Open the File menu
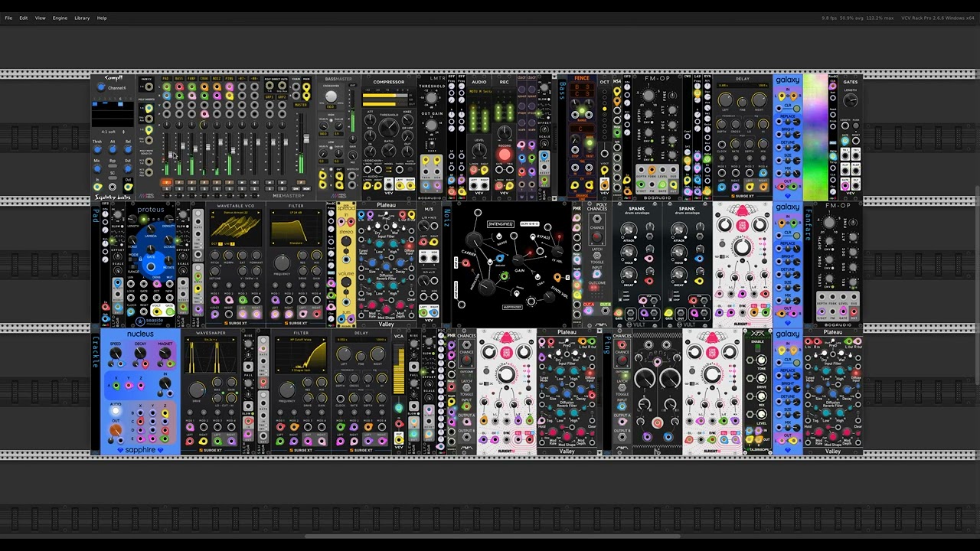Viewport: 980px width, 551px height. point(8,18)
